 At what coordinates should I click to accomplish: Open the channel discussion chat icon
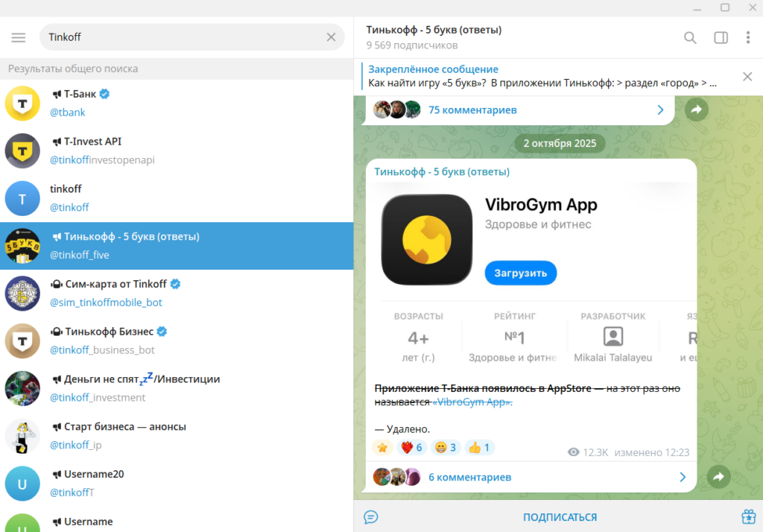371,517
